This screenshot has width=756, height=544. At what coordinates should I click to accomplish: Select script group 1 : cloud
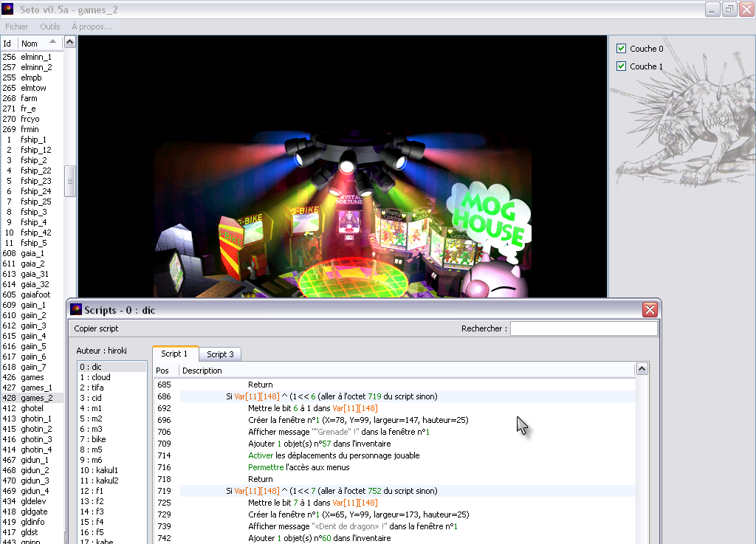[x=112, y=377]
